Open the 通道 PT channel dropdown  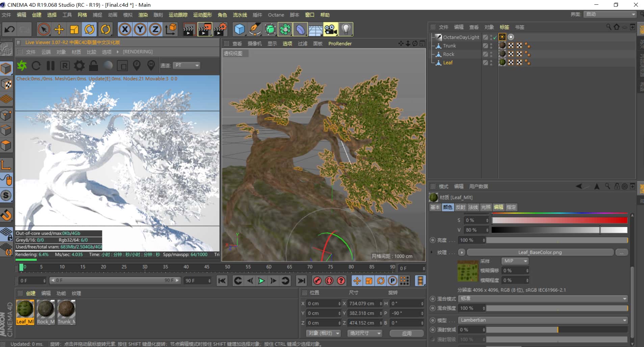pos(187,65)
